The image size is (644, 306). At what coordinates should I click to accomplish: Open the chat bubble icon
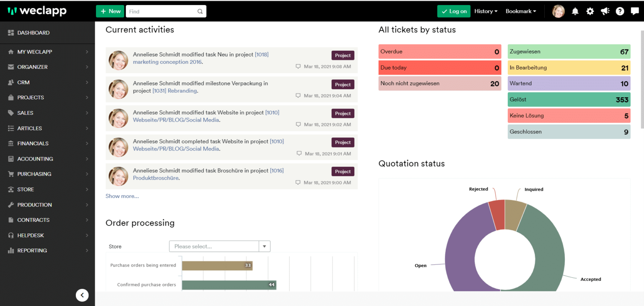click(635, 11)
